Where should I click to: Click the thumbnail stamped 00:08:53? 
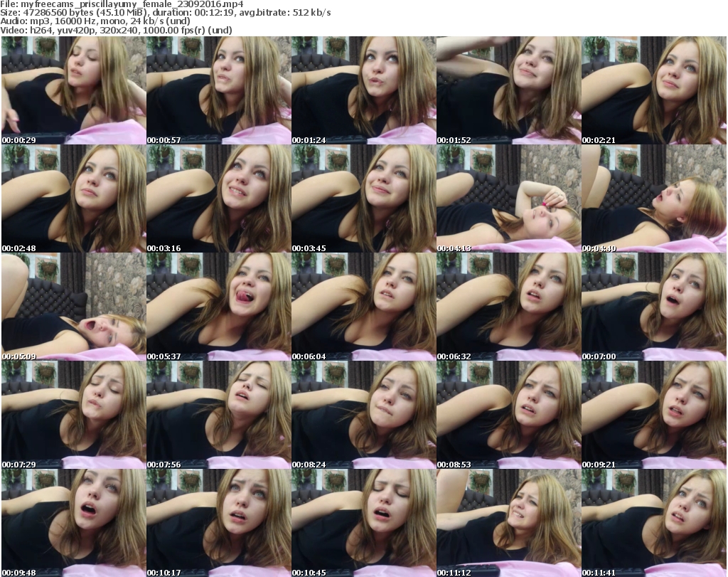coord(508,415)
